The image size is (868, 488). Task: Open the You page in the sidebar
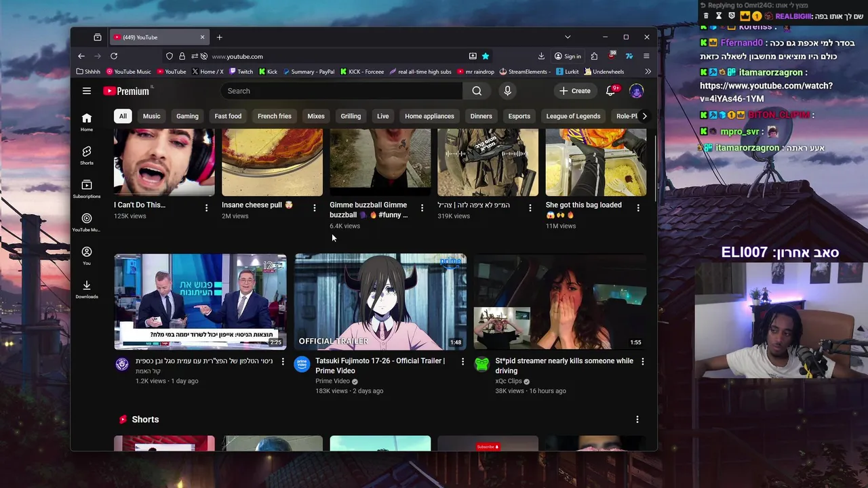click(87, 256)
